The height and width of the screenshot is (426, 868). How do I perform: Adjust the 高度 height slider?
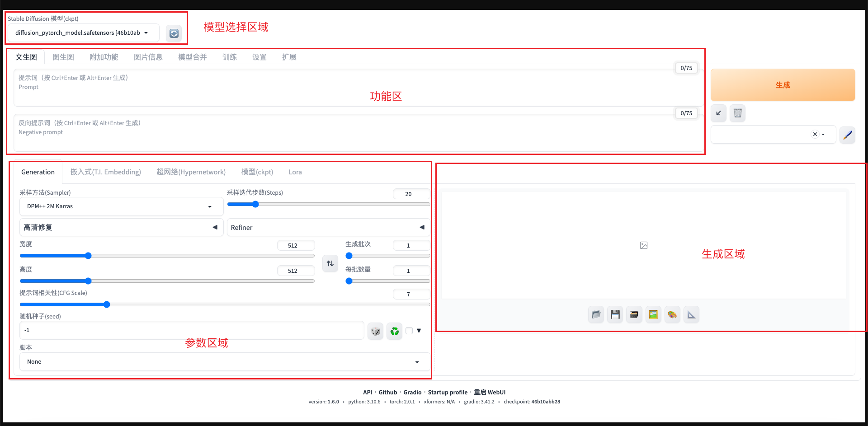click(167, 281)
